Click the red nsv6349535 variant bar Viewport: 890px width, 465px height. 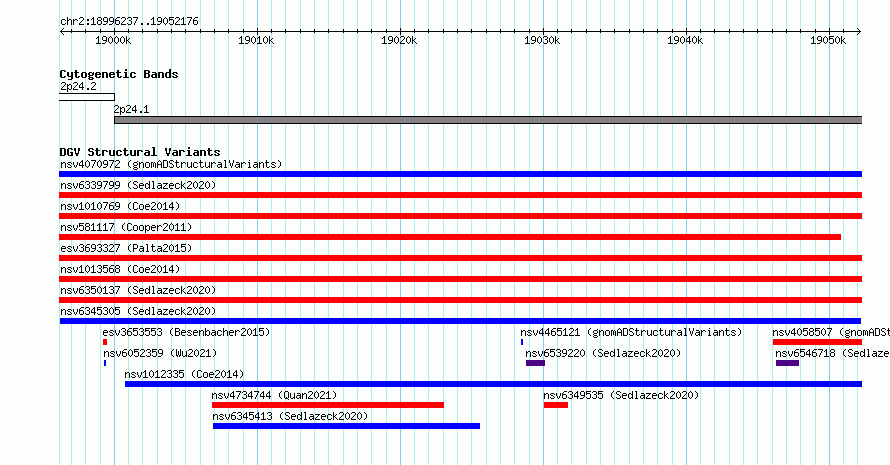[x=556, y=405]
